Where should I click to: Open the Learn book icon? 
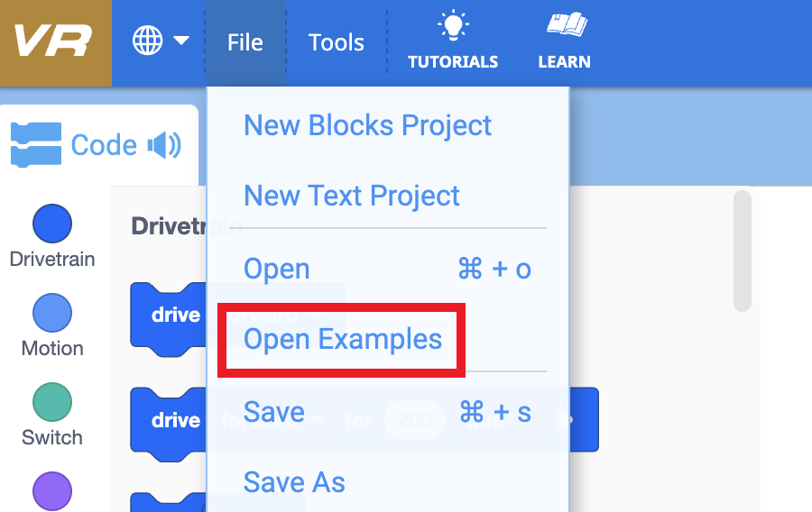tap(565, 27)
